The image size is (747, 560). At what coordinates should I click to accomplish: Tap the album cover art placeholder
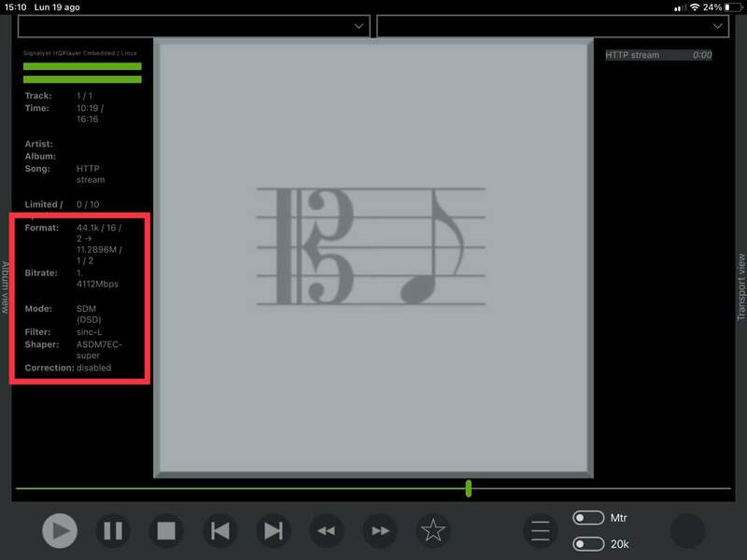(373, 257)
